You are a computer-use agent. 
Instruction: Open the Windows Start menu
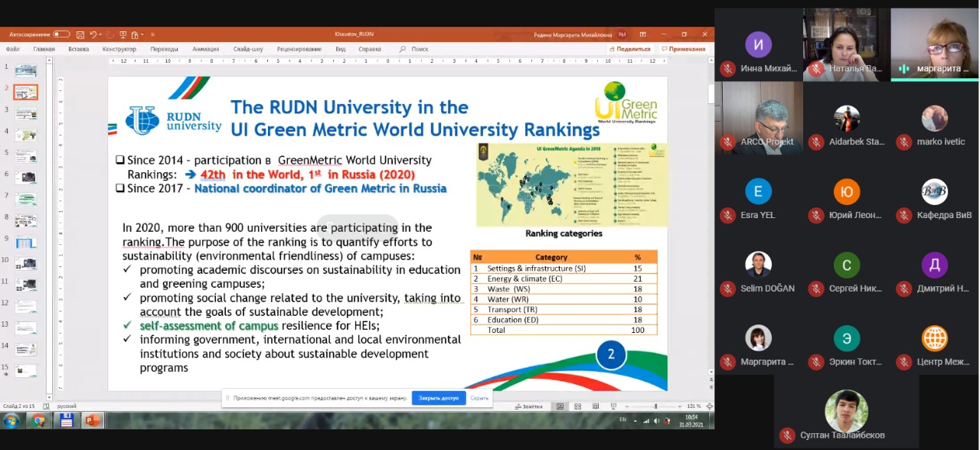click(x=11, y=420)
